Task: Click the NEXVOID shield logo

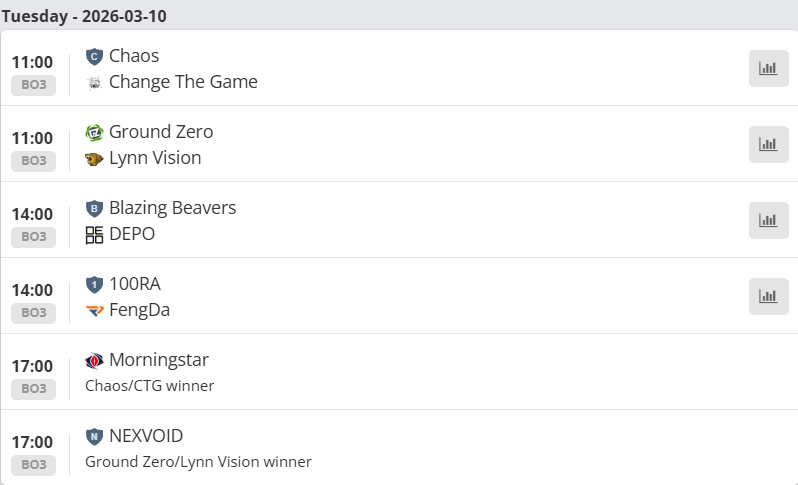Action: pos(95,436)
